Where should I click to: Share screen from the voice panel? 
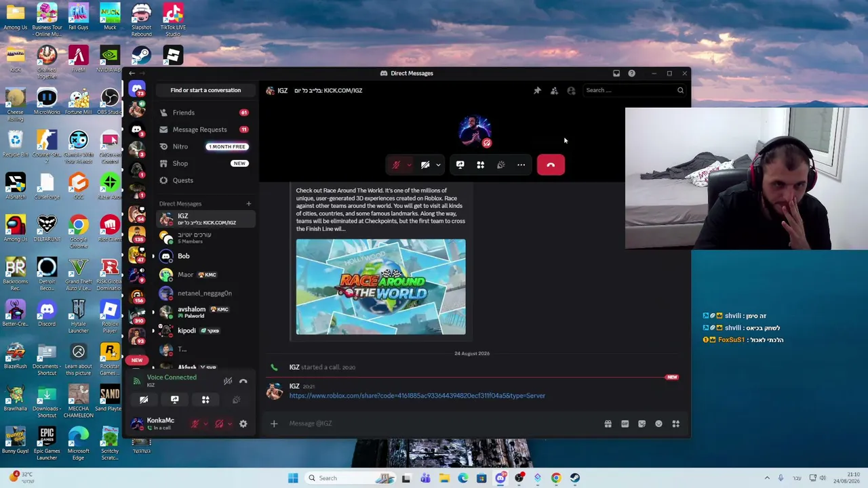coord(174,400)
